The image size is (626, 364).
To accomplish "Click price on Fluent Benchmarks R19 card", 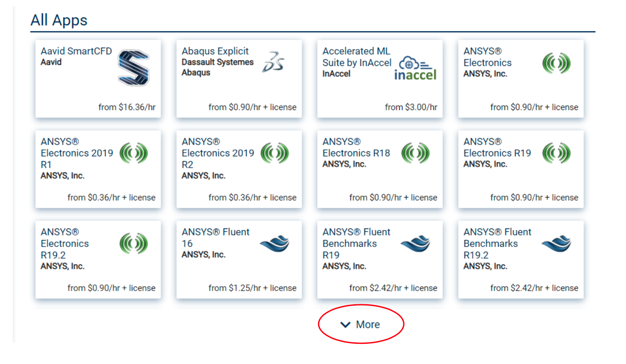I will click(393, 288).
